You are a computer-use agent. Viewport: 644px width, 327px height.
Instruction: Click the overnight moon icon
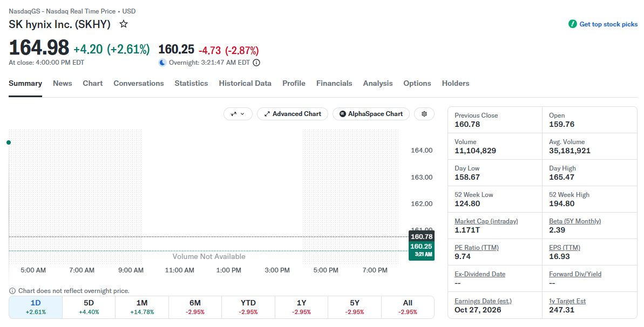pos(162,63)
